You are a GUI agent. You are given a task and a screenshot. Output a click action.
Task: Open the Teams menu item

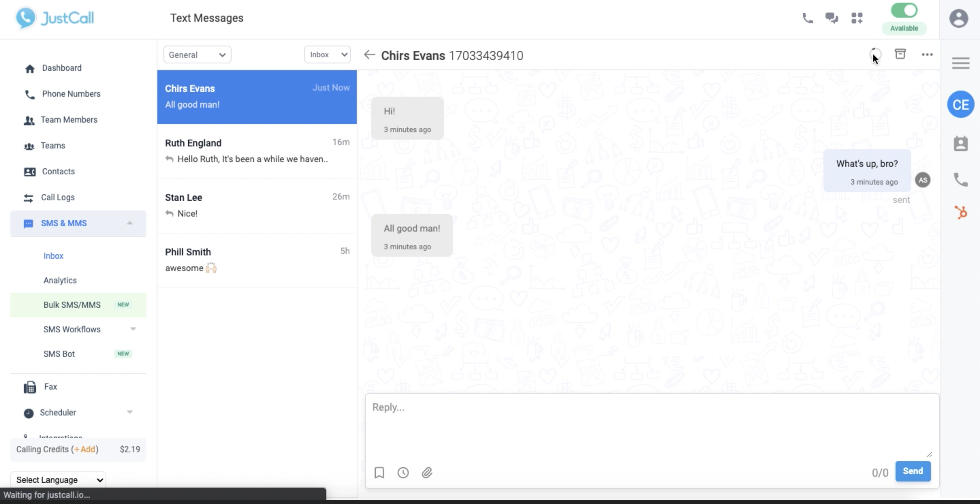(x=52, y=145)
